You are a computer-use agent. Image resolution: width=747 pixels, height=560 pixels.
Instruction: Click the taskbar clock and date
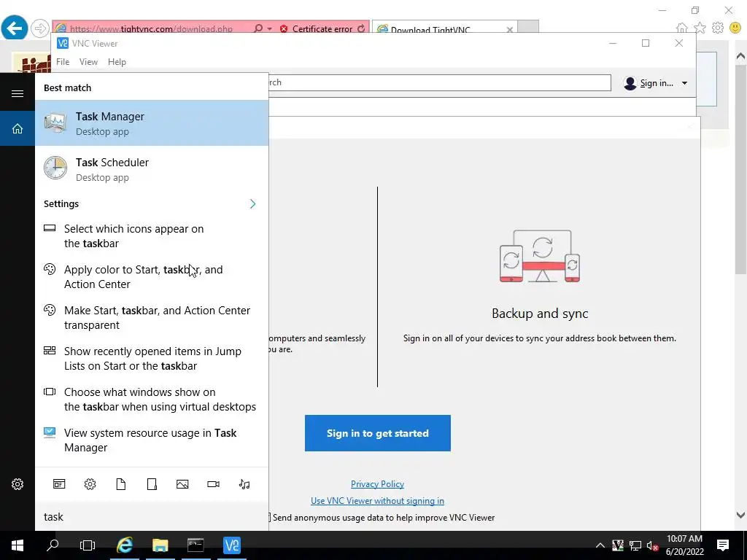pyautogui.click(x=684, y=545)
